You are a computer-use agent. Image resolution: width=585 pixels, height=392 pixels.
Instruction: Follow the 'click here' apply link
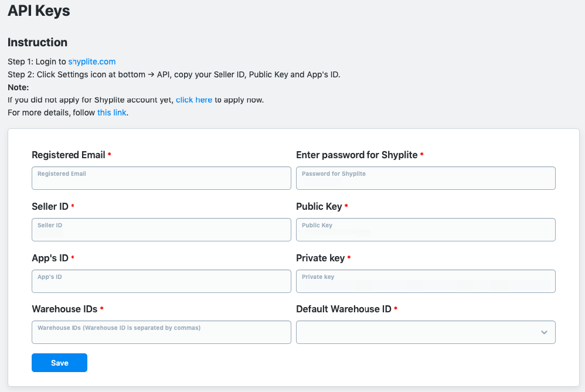coord(194,100)
